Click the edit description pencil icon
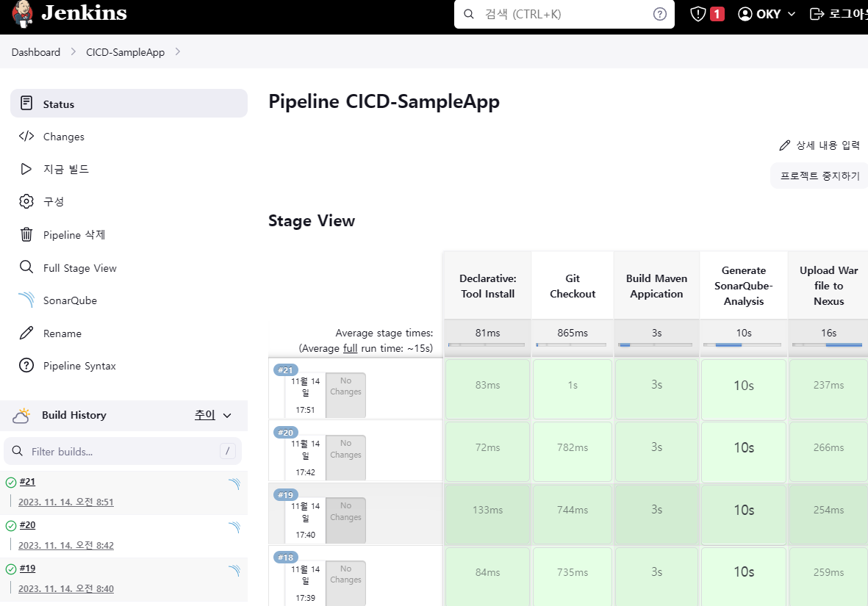This screenshot has height=606, width=868. point(784,145)
